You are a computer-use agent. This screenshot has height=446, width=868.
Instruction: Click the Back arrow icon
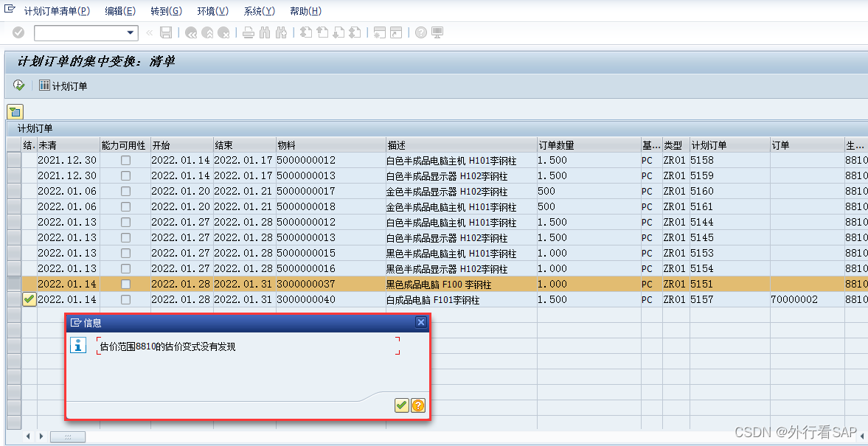coord(191,33)
